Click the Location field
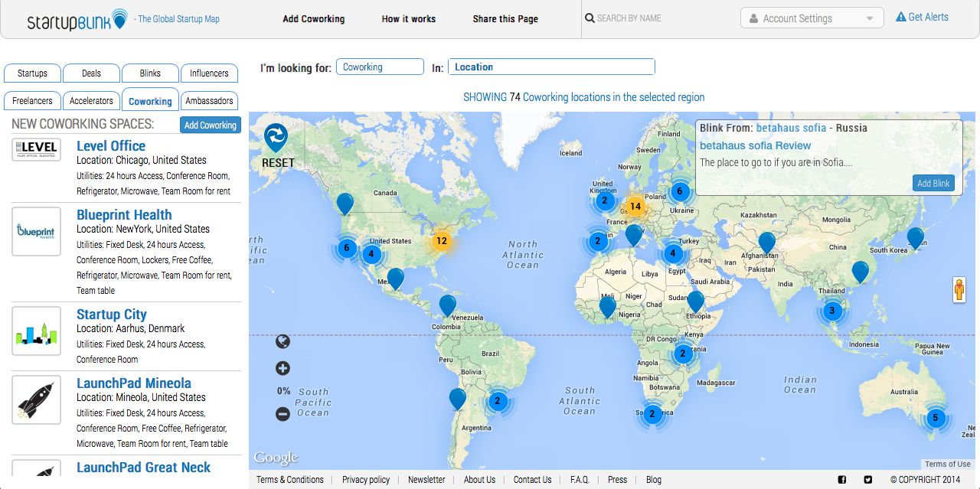Screen dimensions: 980x489 [551, 67]
